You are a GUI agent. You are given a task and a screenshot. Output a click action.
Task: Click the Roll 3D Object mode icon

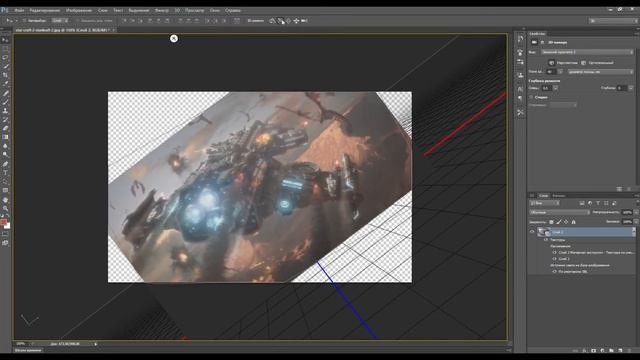point(280,20)
